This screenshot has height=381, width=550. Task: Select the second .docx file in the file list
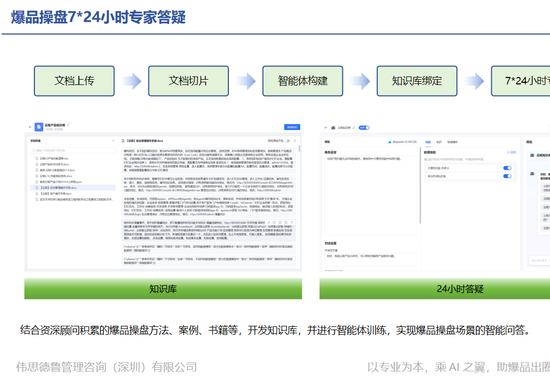coord(55,170)
